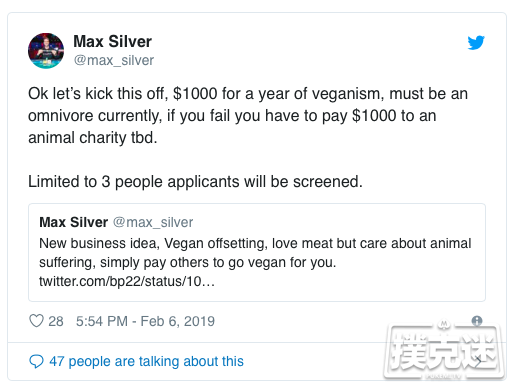Click the Twitter bird logo icon
Image resolution: width=516 pixels, height=392 pixels.
point(476,42)
